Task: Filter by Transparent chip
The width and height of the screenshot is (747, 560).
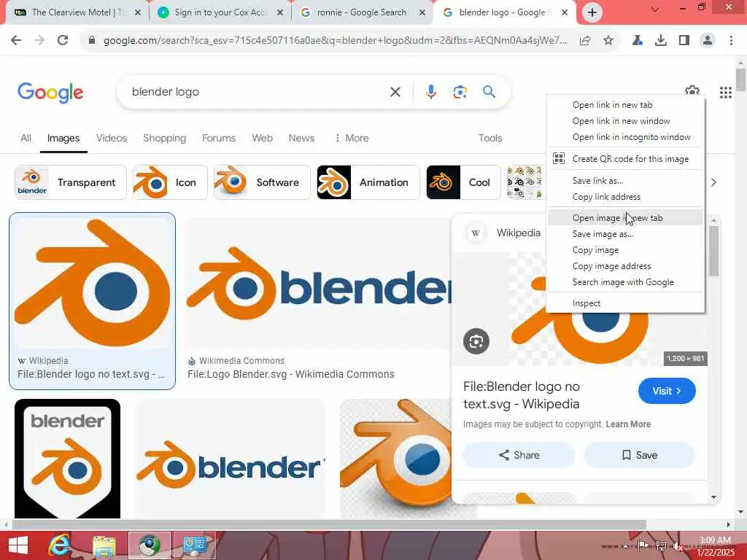Action: [x=71, y=182]
